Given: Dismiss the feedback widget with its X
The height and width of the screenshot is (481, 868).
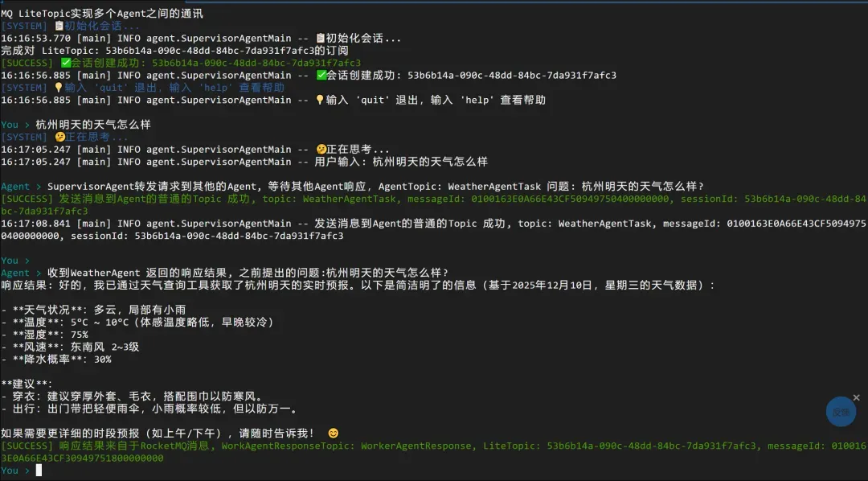Looking at the screenshot, I should point(856,397).
